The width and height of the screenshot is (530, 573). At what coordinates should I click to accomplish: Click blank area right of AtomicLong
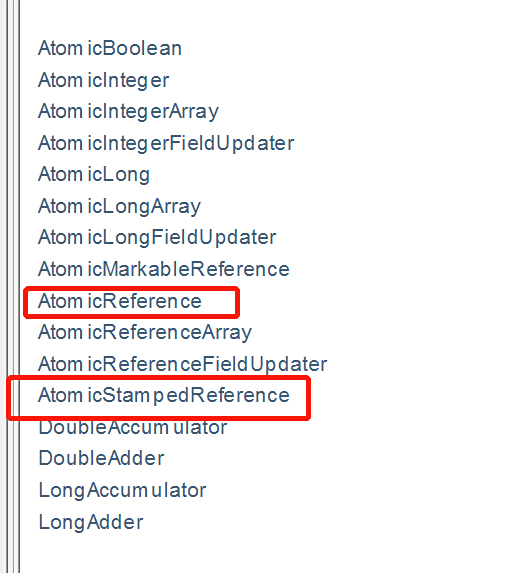[x=329, y=174]
